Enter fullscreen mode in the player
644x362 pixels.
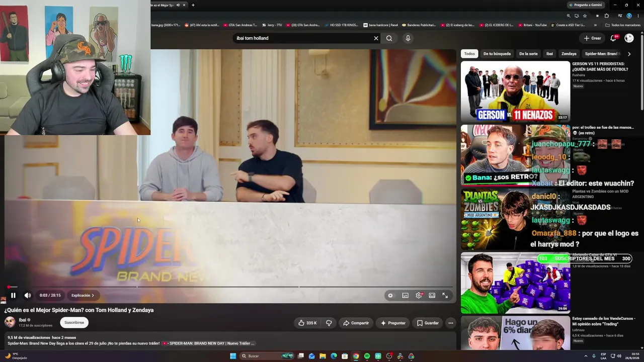pos(445,296)
